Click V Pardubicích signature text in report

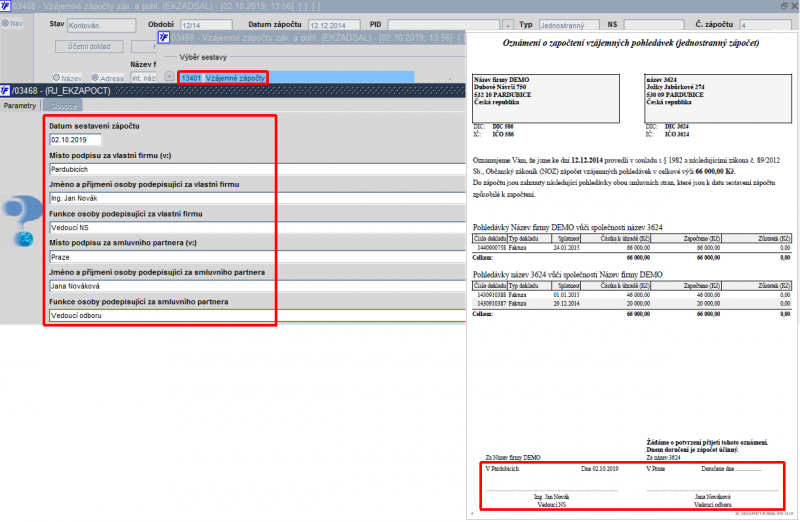pos(502,469)
